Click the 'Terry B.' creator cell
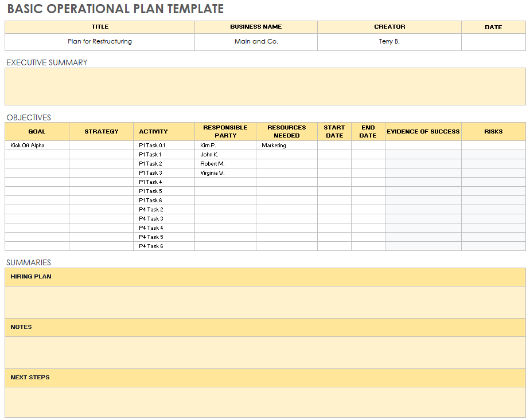The width and height of the screenshot is (530, 420). pyautogui.click(x=389, y=42)
